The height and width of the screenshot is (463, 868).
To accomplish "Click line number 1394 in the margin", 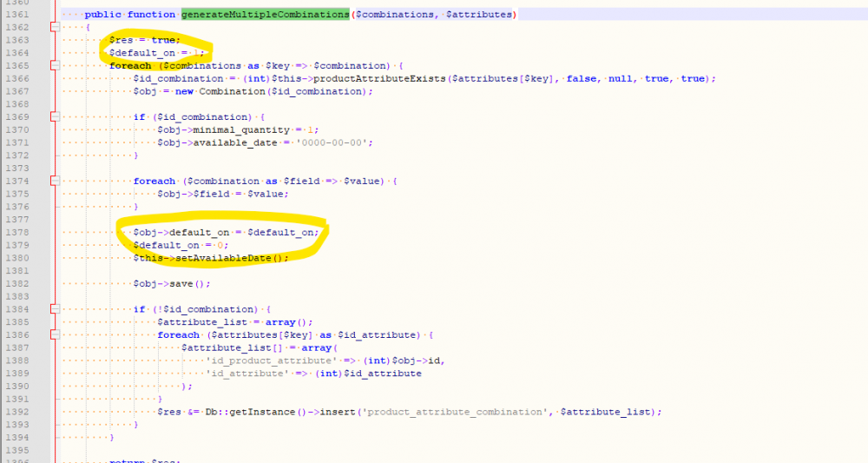I will (17, 437).
